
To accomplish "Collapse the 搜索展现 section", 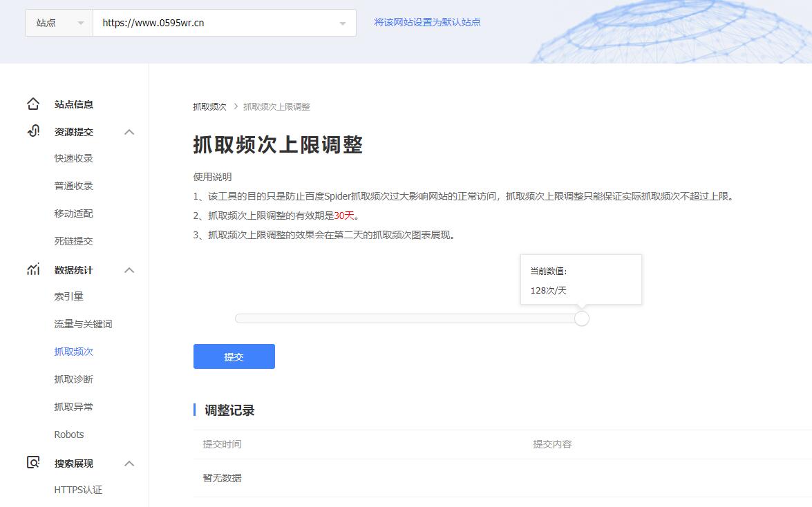I will coord(129,463).
